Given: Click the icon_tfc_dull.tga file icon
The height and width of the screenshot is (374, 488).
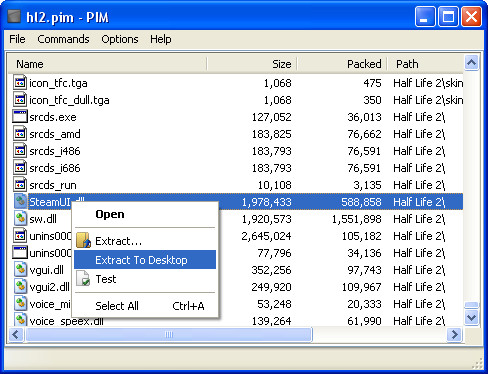Looking at the screenshot, I should pos(20,99).
